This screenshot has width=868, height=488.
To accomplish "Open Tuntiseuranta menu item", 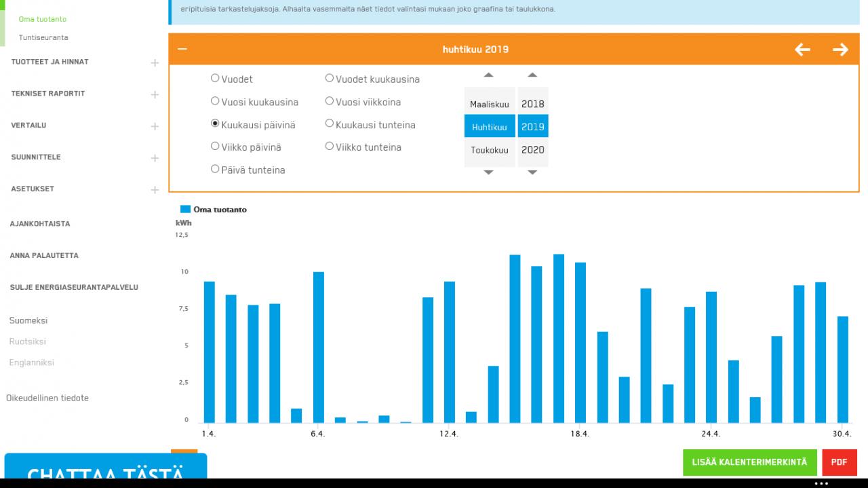I will [x=43, y=37].
